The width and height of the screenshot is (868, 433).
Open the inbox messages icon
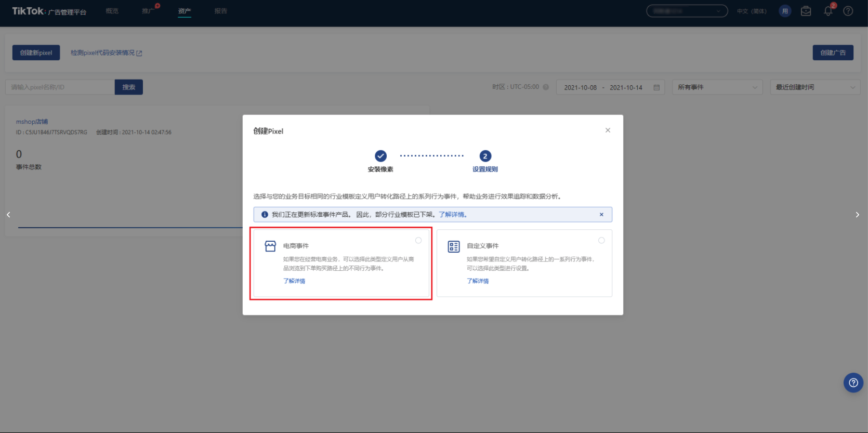pyautogui.click(x=806, y=11)
